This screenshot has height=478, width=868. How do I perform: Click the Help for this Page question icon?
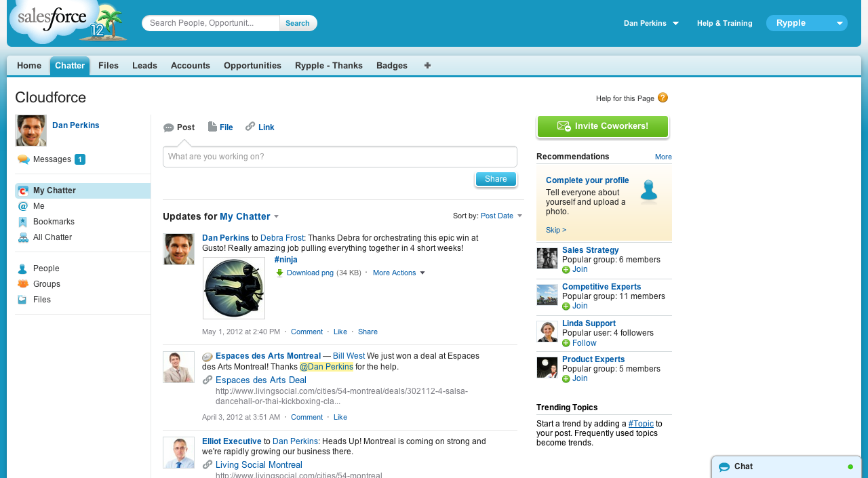pyautogui.click(x=663, y=98)
